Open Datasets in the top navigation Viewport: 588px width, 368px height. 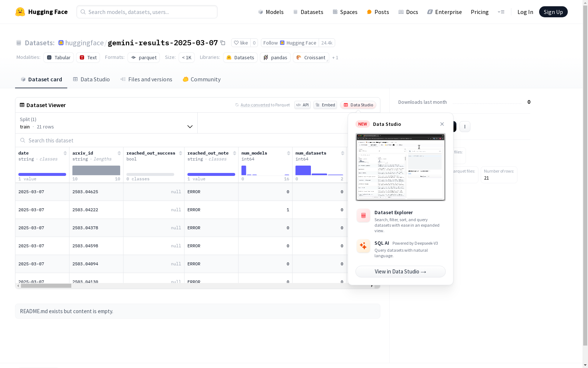308,12
